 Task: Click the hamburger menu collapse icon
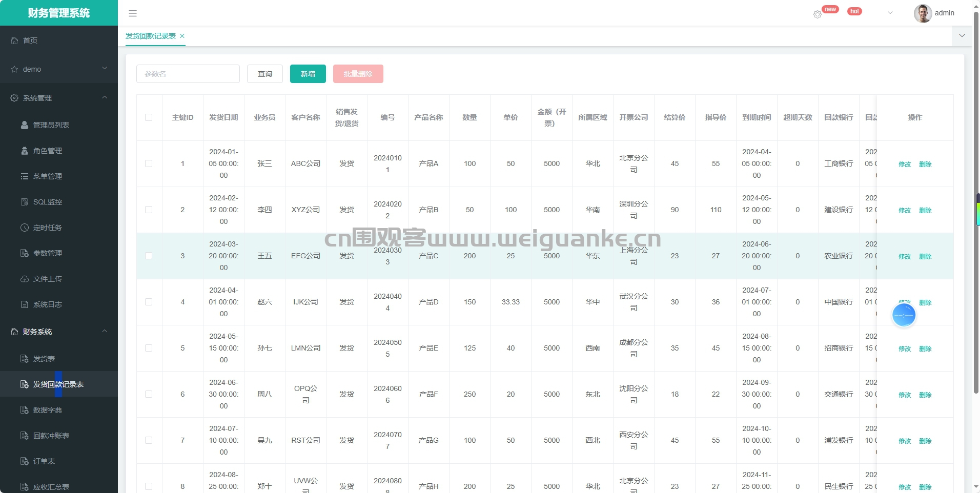[x=132, y=13]
